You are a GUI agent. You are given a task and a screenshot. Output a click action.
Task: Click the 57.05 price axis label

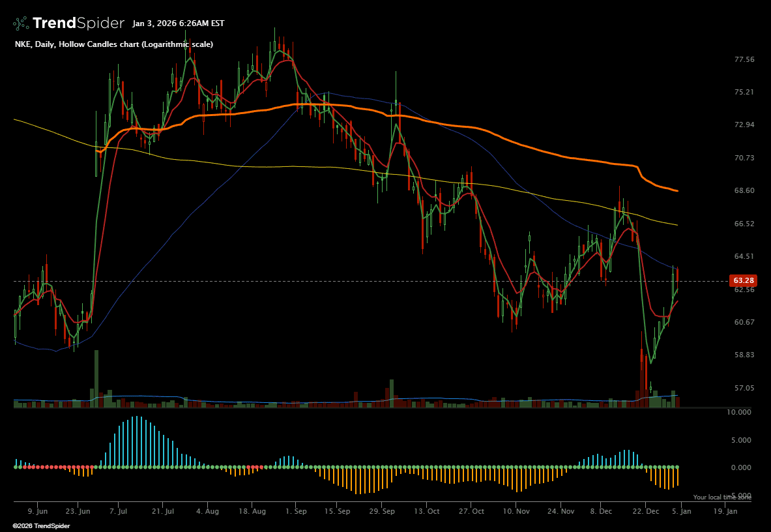point(744,388)
